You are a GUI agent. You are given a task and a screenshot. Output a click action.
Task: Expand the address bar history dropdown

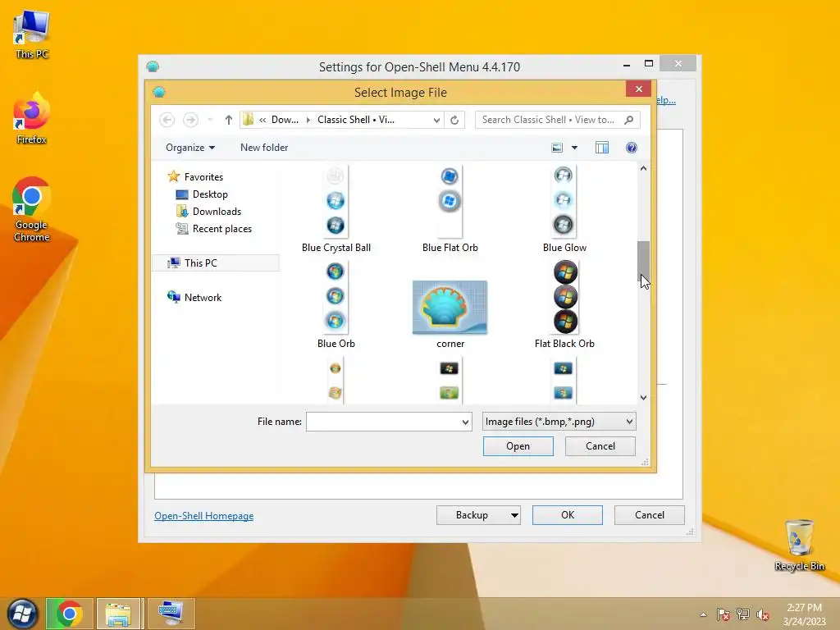coord(436,120)
